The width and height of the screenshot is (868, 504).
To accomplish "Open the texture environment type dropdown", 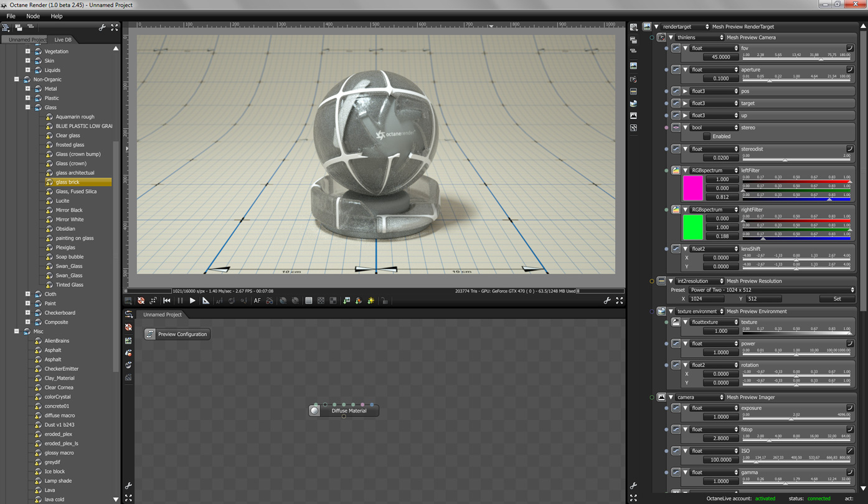I will (700, 311).
